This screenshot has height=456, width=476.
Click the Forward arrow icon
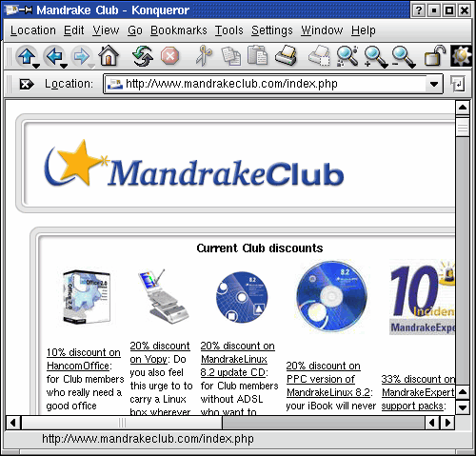point(81,56)
